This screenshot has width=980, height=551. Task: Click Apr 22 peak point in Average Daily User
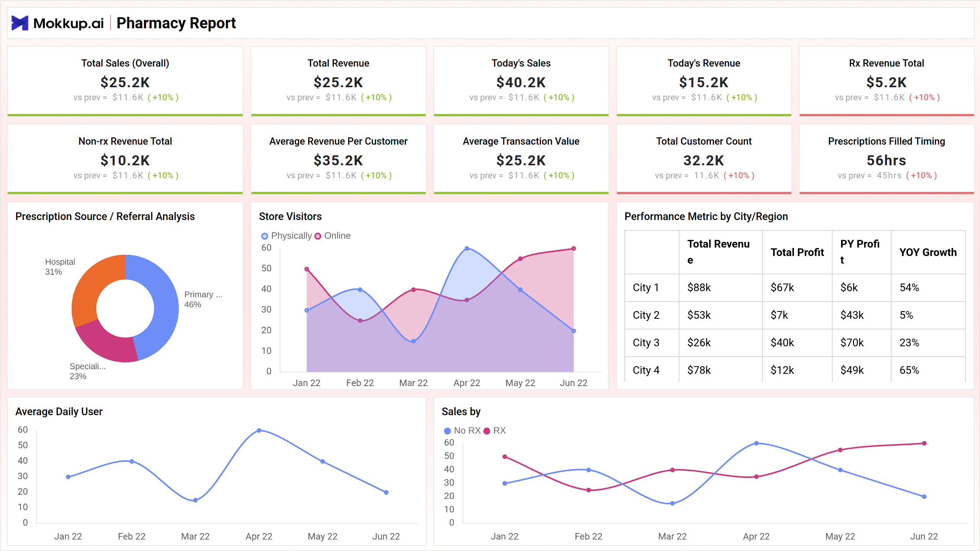click(259, 430)
